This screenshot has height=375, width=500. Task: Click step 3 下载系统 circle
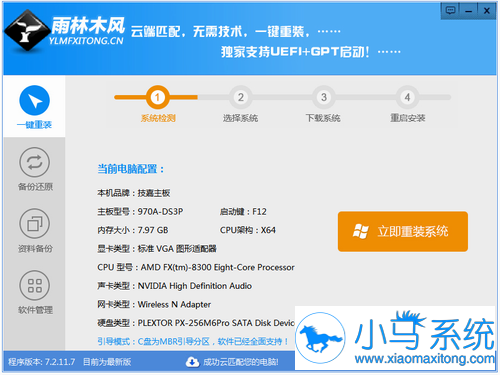point(323,97)
